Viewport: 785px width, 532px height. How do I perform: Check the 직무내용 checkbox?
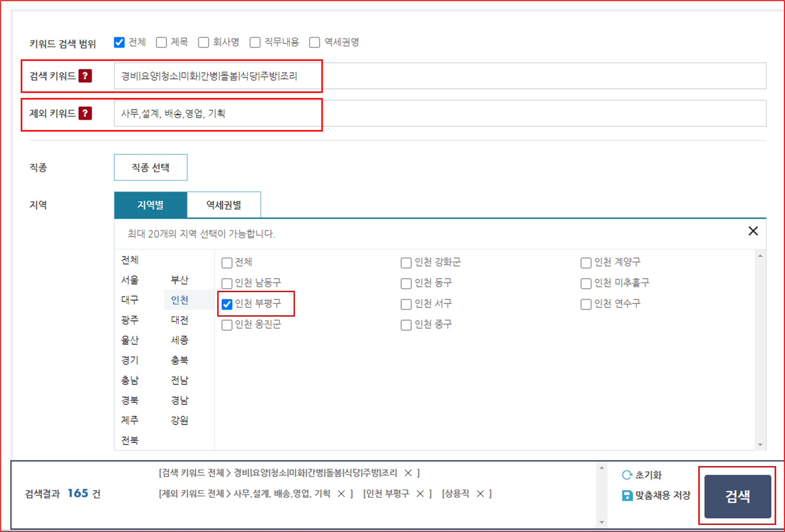click(x=255, y=42)
